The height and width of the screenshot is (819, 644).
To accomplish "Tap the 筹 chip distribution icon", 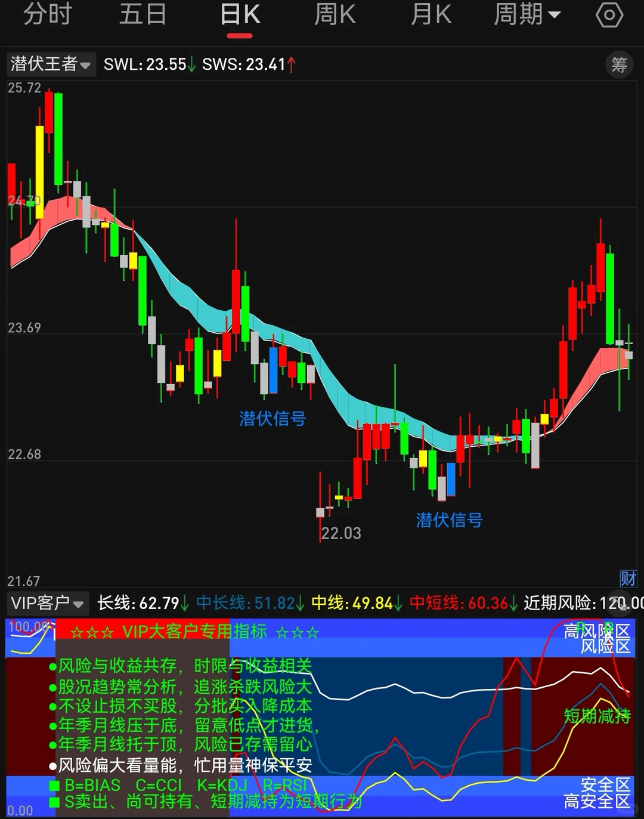I will tap(619, 64).
